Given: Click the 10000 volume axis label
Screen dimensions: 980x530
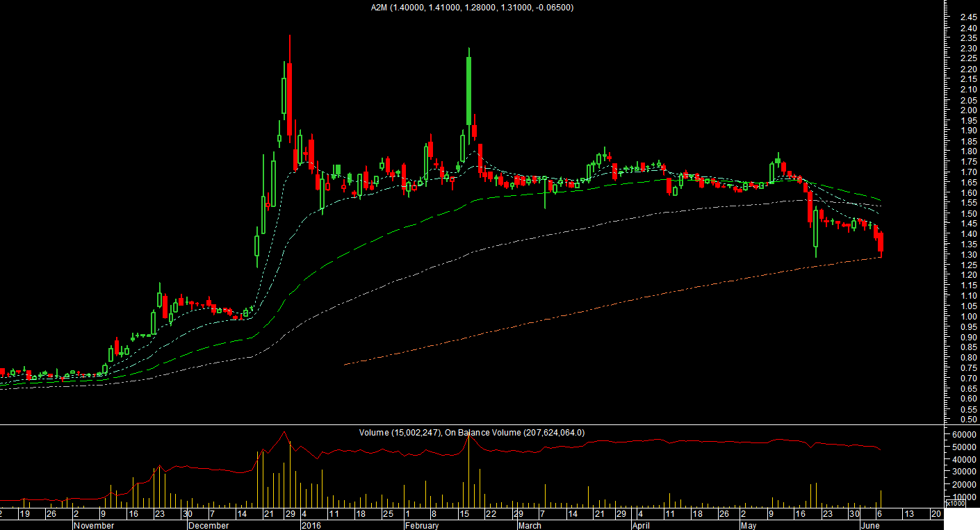Looking at the screenshot, I should click(966, 497).
